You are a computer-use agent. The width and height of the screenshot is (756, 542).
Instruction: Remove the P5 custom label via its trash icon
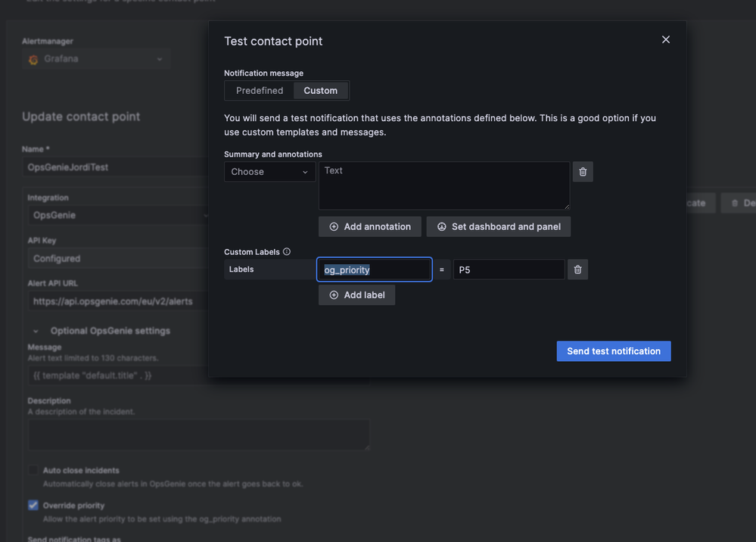pyautogui.click(x=577, y=269)
